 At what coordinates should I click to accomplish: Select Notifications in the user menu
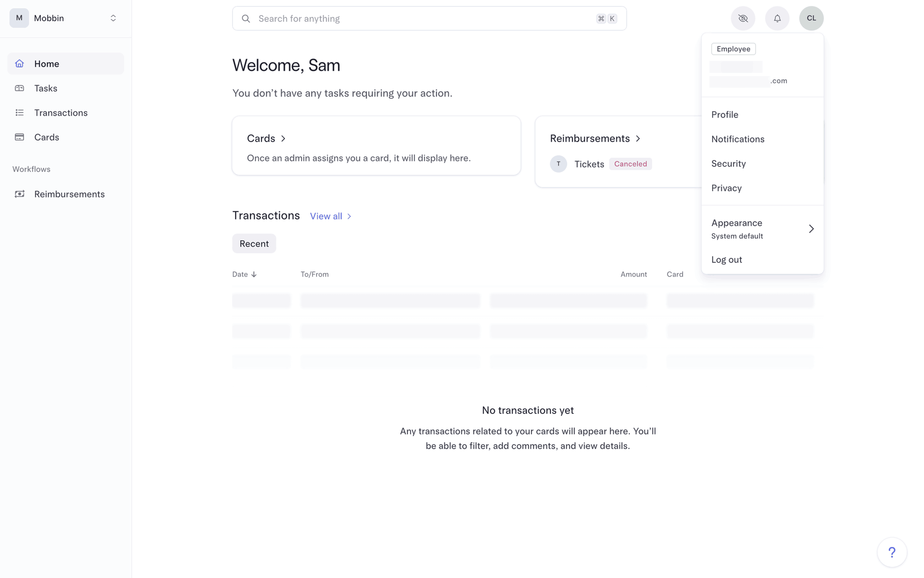tap(762, 139)
